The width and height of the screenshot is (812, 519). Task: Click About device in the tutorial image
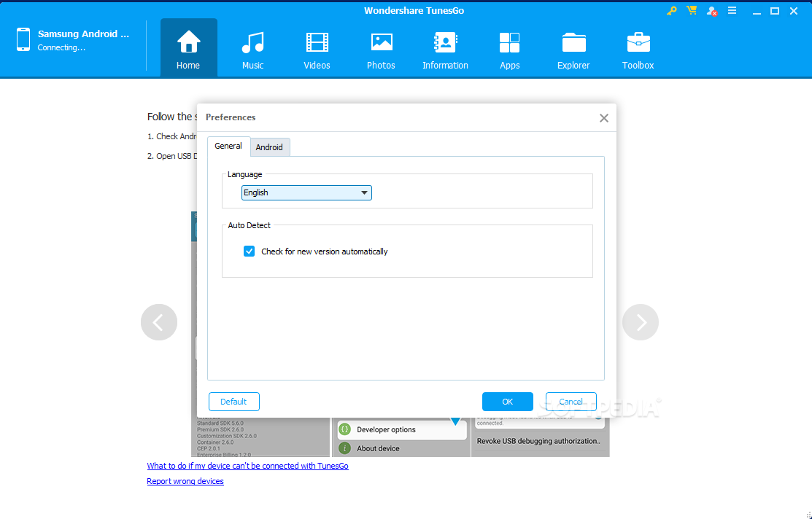pos(378,448)
